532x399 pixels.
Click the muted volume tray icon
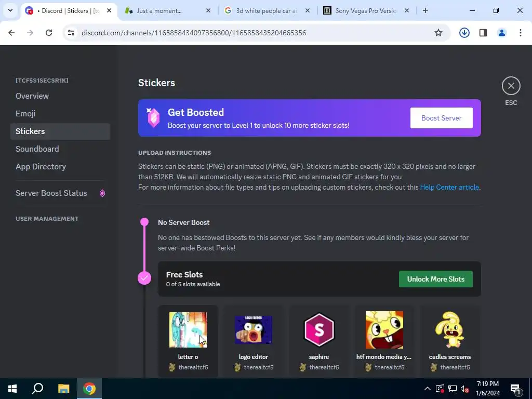tap(465, 389)
